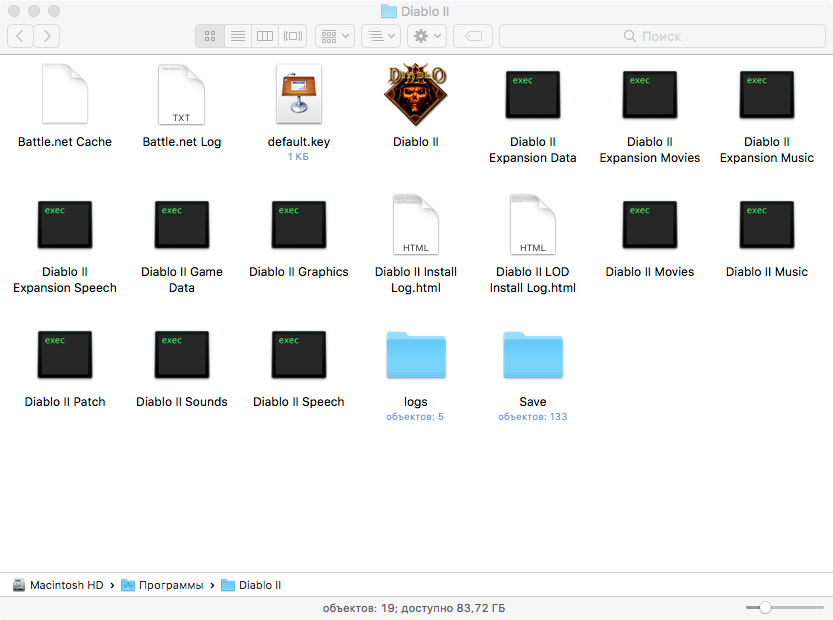
Task: Select the Save folder icon
Action: click(x=533, y=355)
